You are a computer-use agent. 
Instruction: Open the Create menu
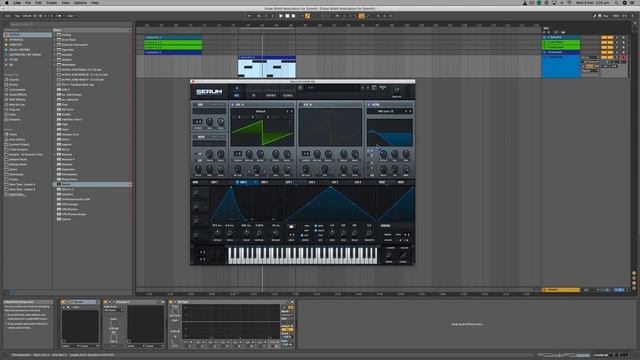click(x=51, y=2)
